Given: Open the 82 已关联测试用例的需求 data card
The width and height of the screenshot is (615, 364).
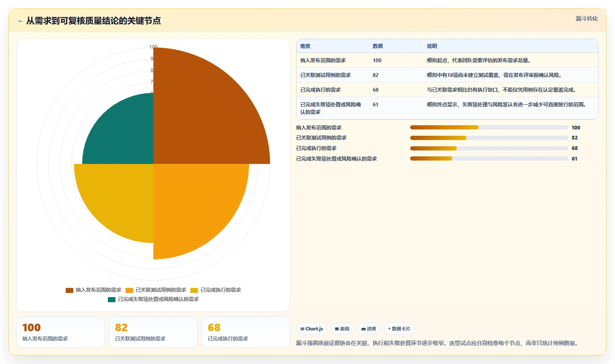Looking at the screenshot, I should click(153, 332).
